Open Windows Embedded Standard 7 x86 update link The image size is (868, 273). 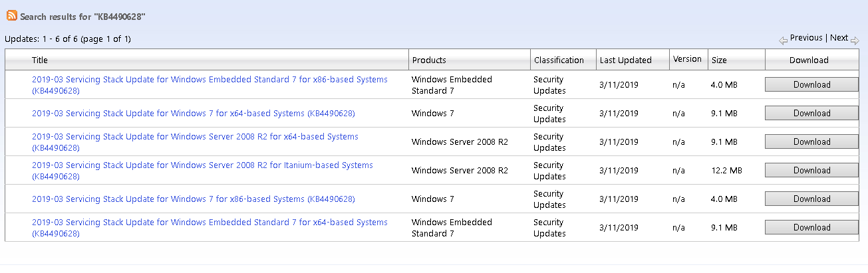[210, 85]
